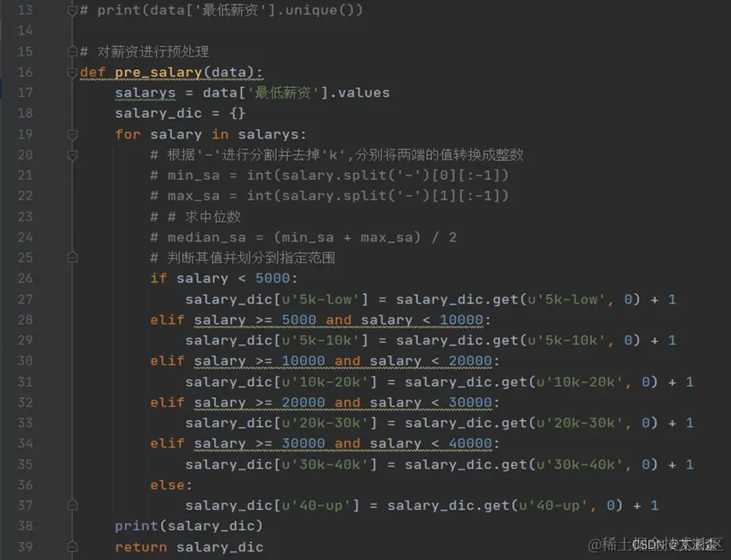This screenshot has width=731, height=560.
Task: Click line number 32 in the gutter
Action: [x=26, y=402]
